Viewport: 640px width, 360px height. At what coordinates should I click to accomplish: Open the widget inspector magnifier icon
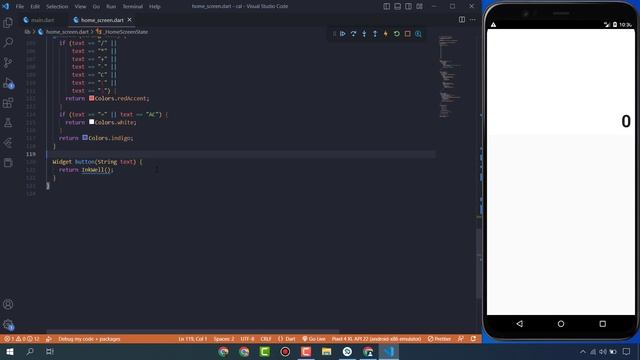point(418,34)
